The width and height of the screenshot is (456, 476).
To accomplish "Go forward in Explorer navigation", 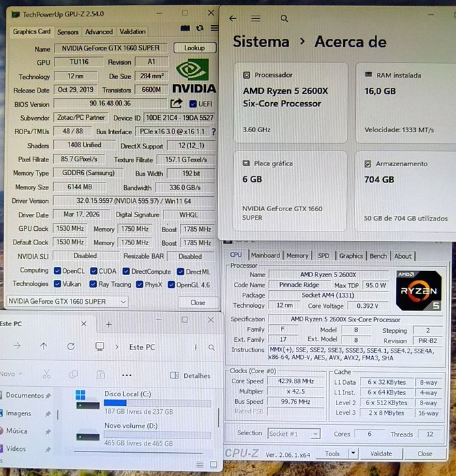I will click(17, 346).
